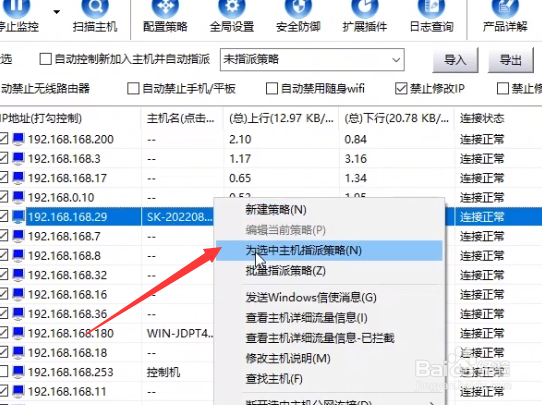Select the IP address 192.168.168.200 row
The height and width of the screenshot is (405, 542).
(x=71, y=139)
